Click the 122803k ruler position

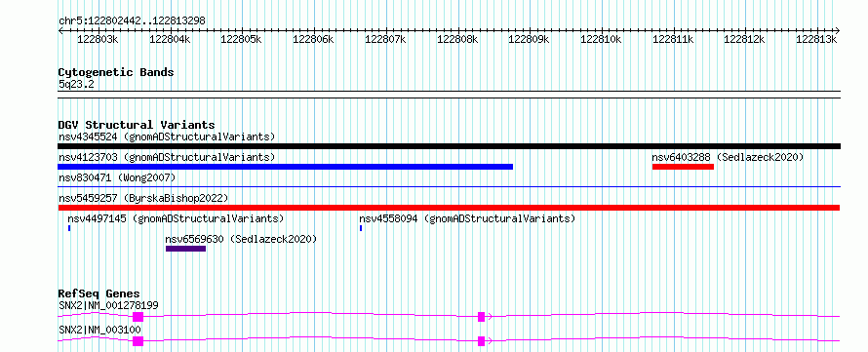[x=98, y=39]
